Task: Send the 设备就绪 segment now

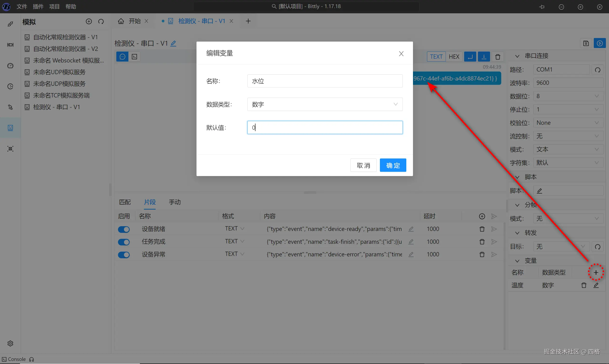Action: 494,229
